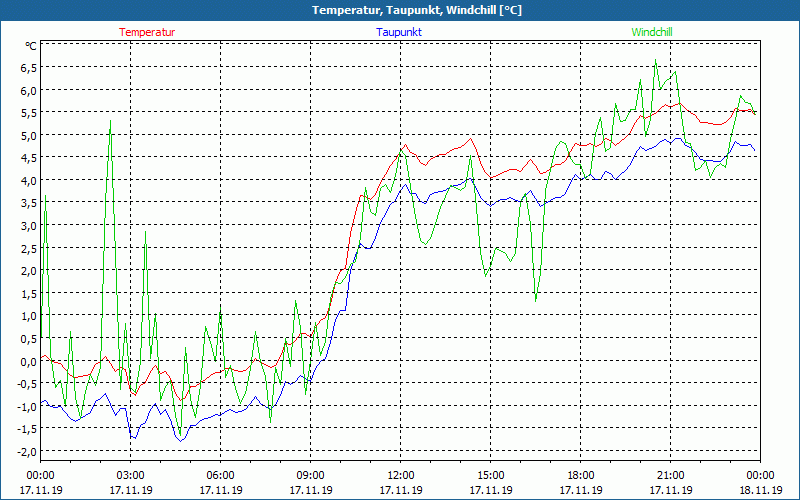Click the 4,0 y-axis value
Viewport: 800px width, 500px height.
point(28,180)
